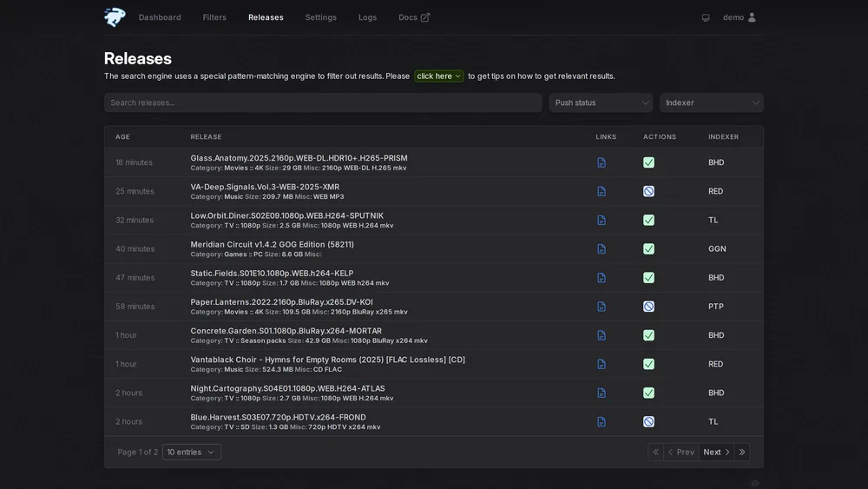Open Docs external link

click(x=413, y=17)
